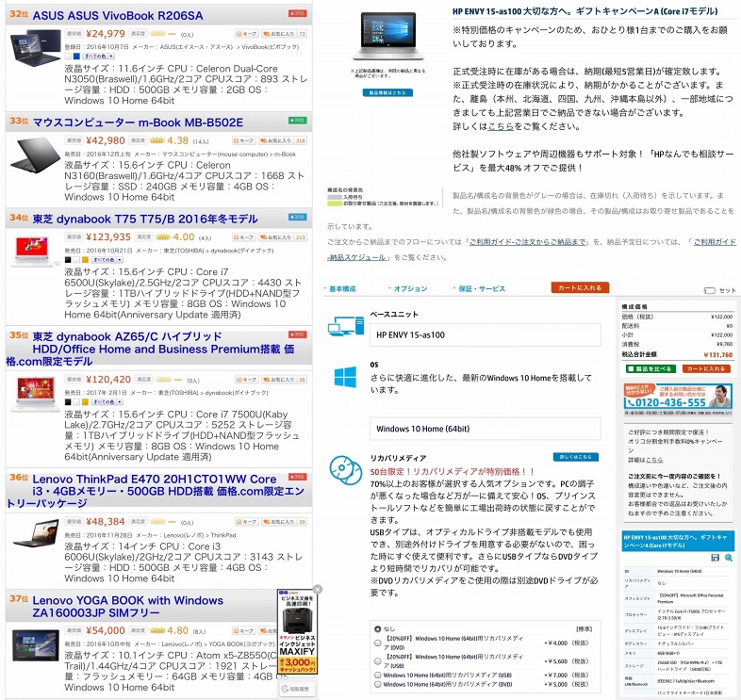
Task: Click 製品情報はこちら button under HP laptop image
Action: (x=387, y=92)
